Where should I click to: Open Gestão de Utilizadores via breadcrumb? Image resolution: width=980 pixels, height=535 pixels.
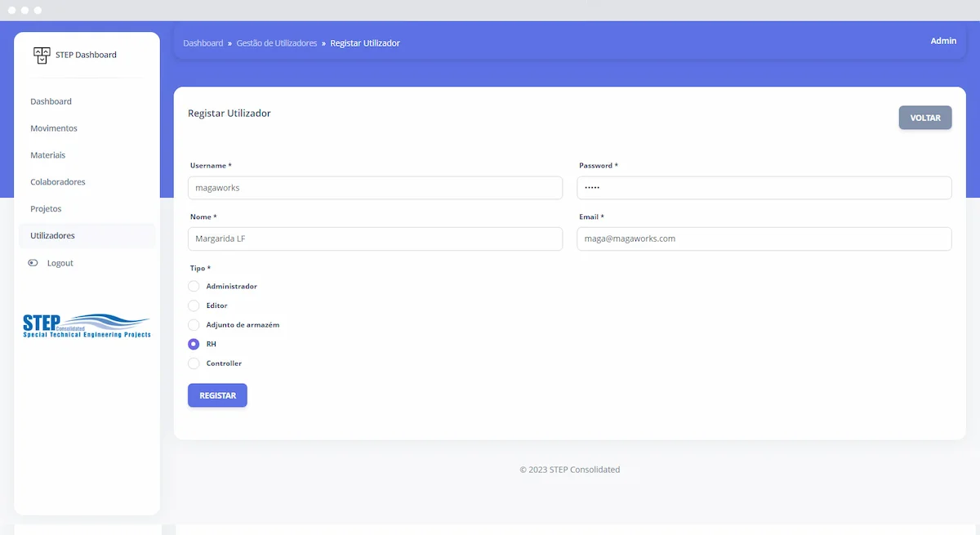(278, 42)
